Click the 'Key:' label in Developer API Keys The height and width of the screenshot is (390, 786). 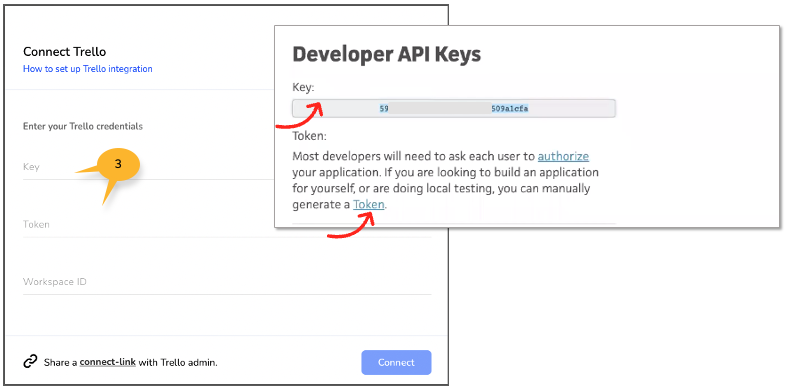point(303,88)
